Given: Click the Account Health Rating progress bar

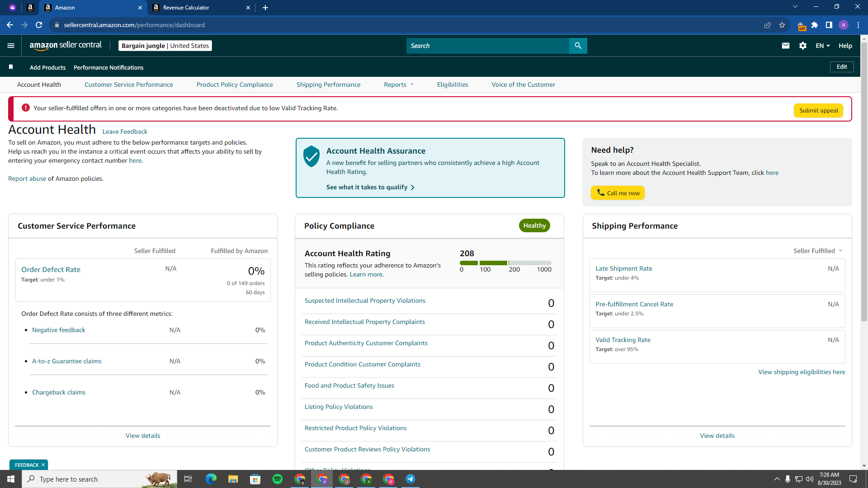Looking at the screenshot, I should (x=505, y=263).
